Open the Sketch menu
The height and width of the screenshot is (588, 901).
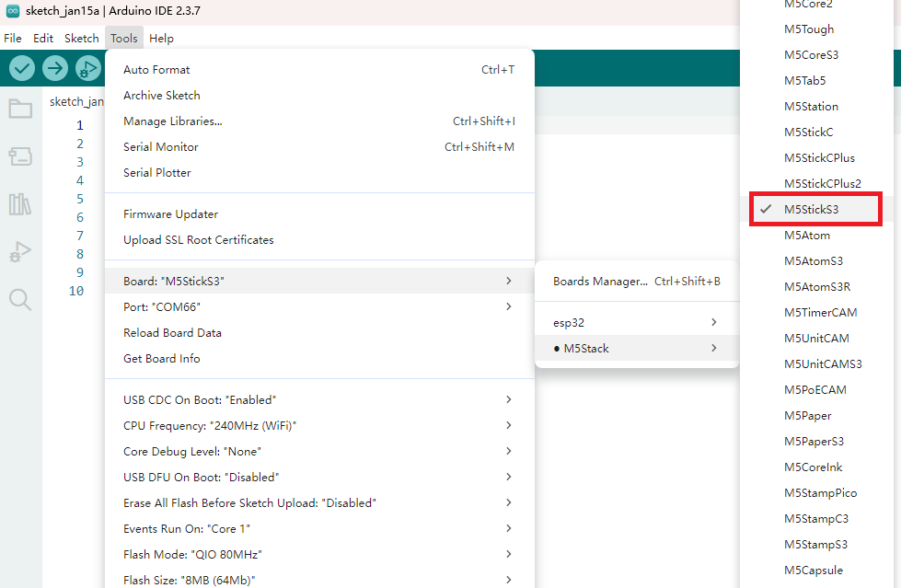(x=81, y=39)
